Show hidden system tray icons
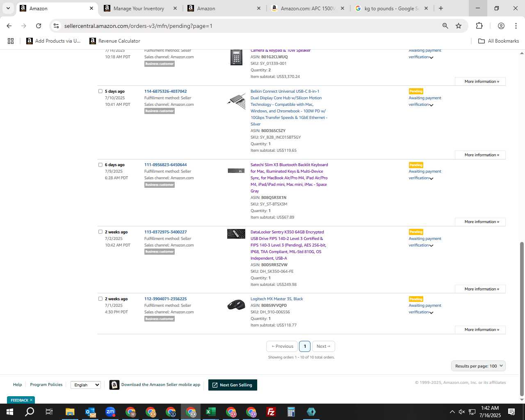The height and width of the screenshot is (420, 525). tap(452, 412)
